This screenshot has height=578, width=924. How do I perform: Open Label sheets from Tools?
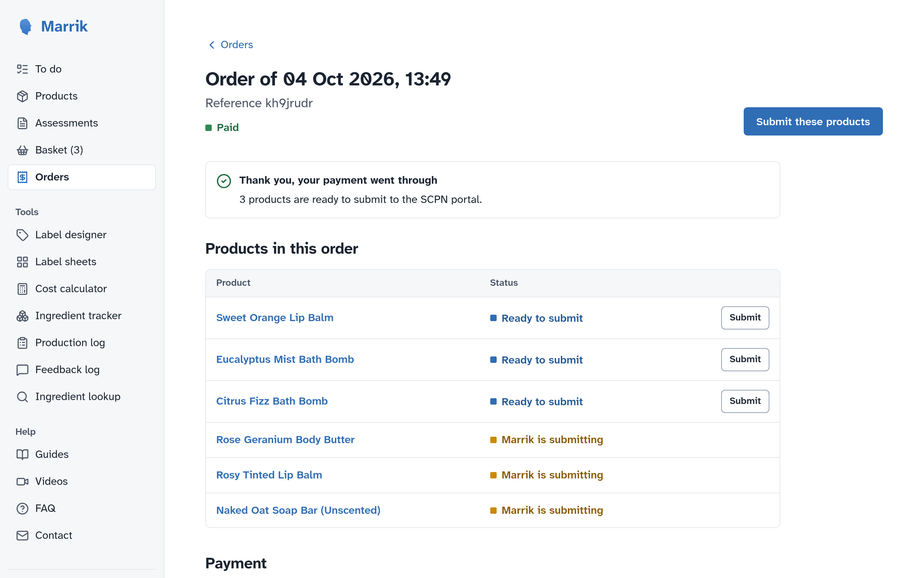click(82, 262)
